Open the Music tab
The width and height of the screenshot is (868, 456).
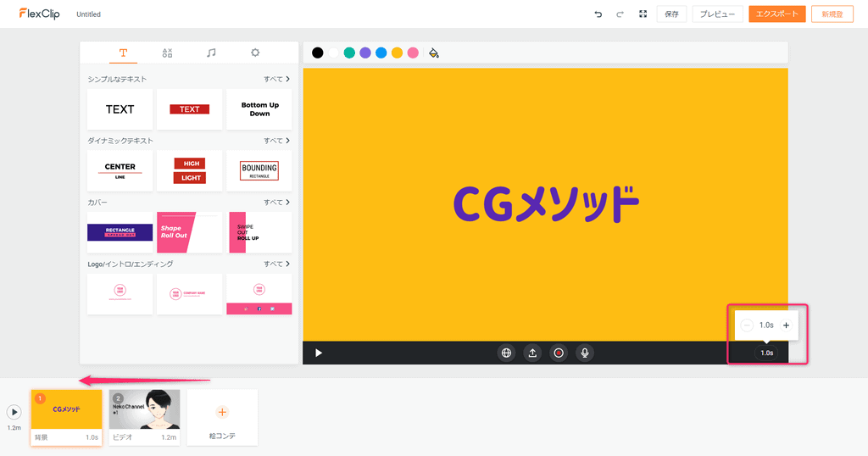[211, 53]
